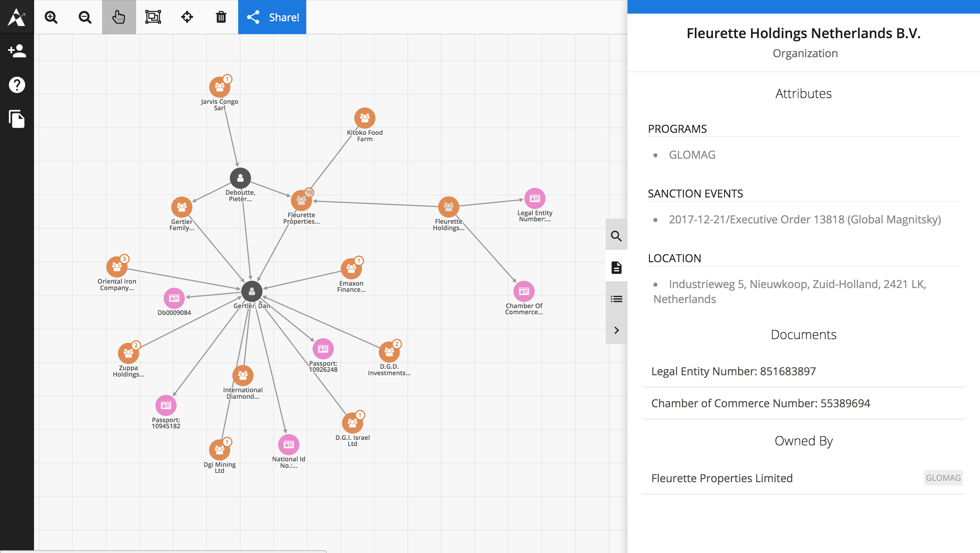Click the zoom in magnifier icon

pyautogui.click(x=51, y=17)
